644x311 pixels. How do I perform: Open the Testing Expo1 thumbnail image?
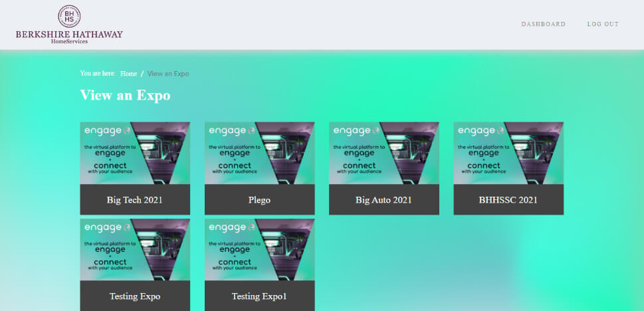click(260, 250)
